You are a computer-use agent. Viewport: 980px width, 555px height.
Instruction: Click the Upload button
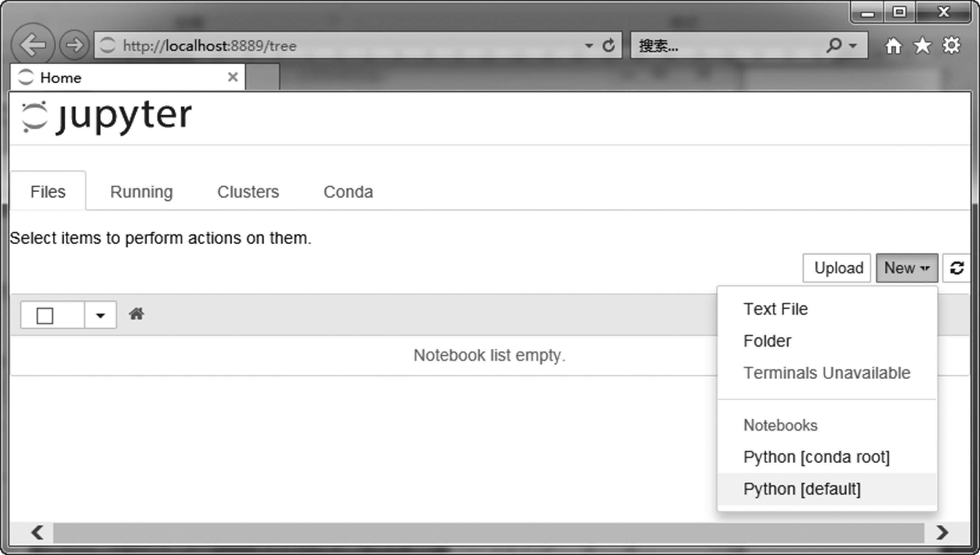tap(836, 268)
